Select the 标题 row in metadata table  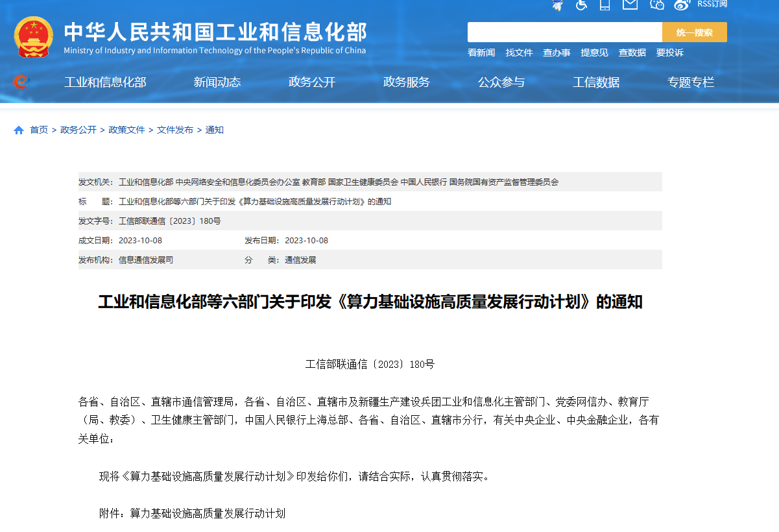point(370,202)
